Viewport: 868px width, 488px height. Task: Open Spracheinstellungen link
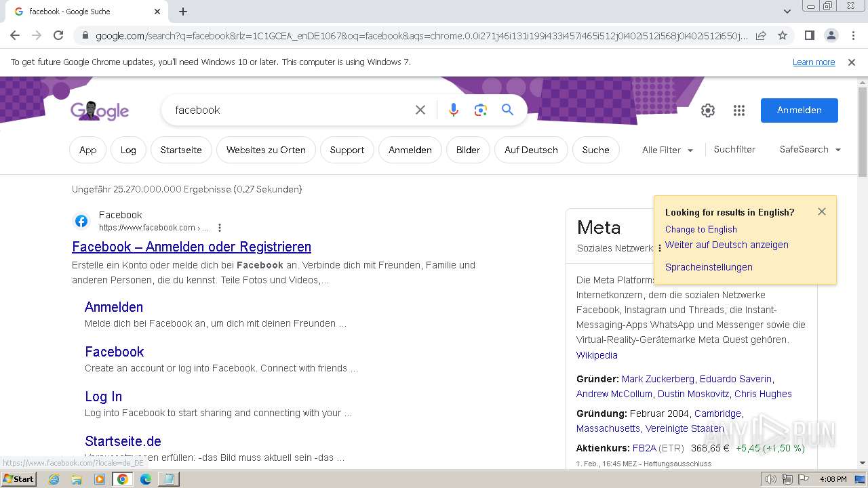[709, 267]
